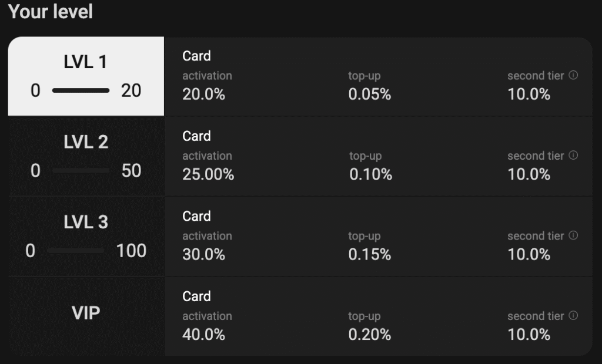This screenshot has width=602, height=364.
Task: Click the info icon beside LVL 2 second tier
Action: point(573,156)
